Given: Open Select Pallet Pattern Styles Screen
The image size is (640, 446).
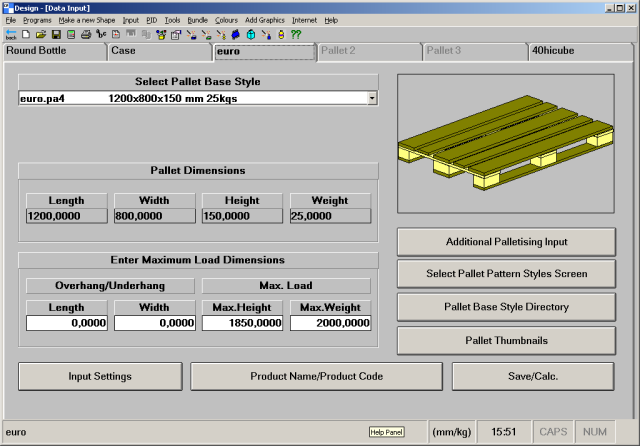Looking at the screenshot, I should (x=506, y=274).
